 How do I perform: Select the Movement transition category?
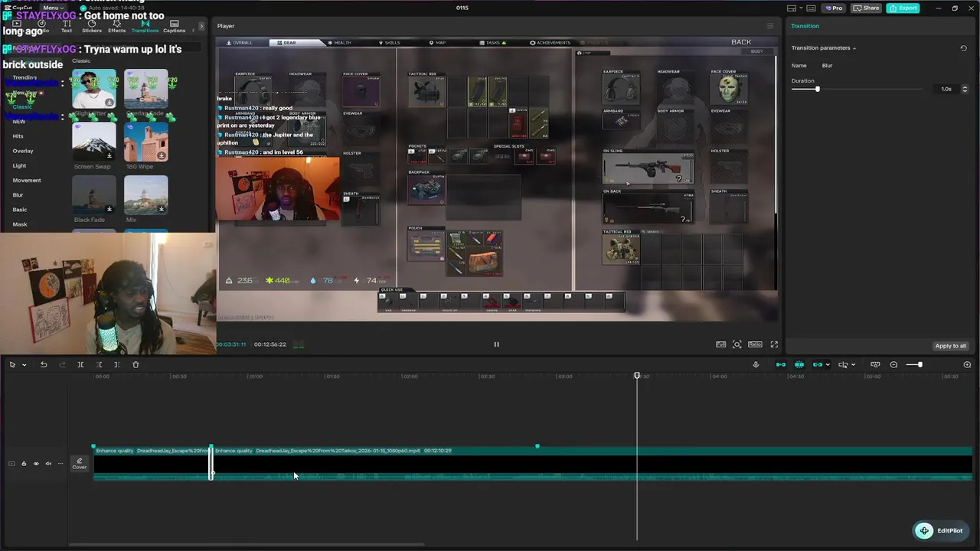click(27, 180)
